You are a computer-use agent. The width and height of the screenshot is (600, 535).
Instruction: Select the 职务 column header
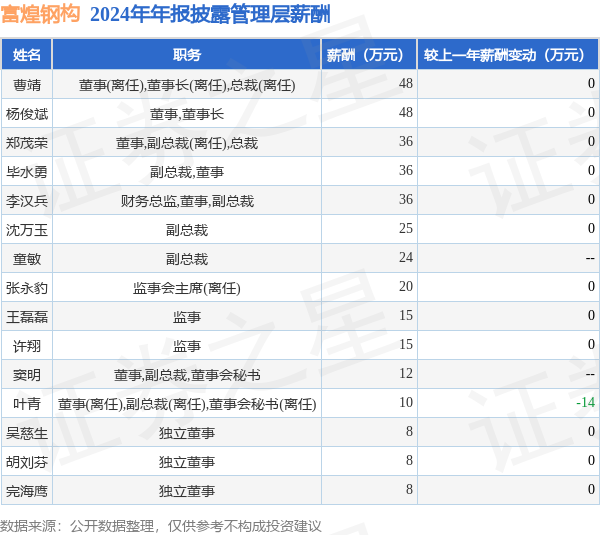[x=187, y=55]
